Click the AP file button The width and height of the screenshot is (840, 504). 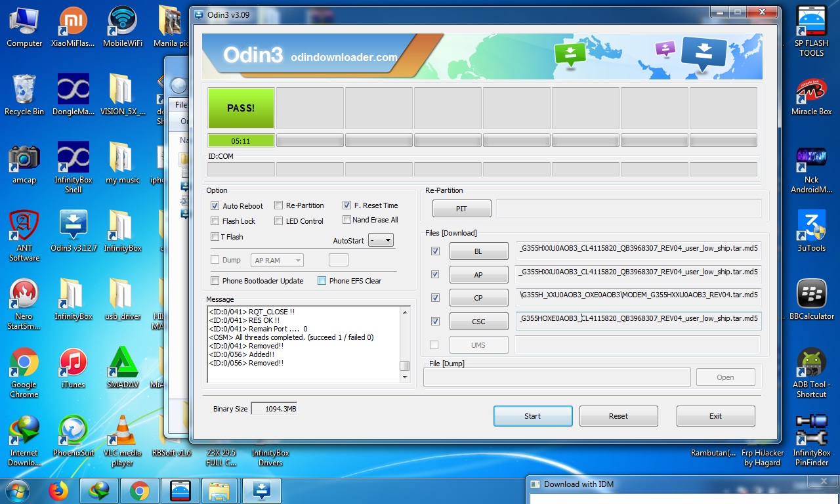pyautogui.click(x=478, y=274)
